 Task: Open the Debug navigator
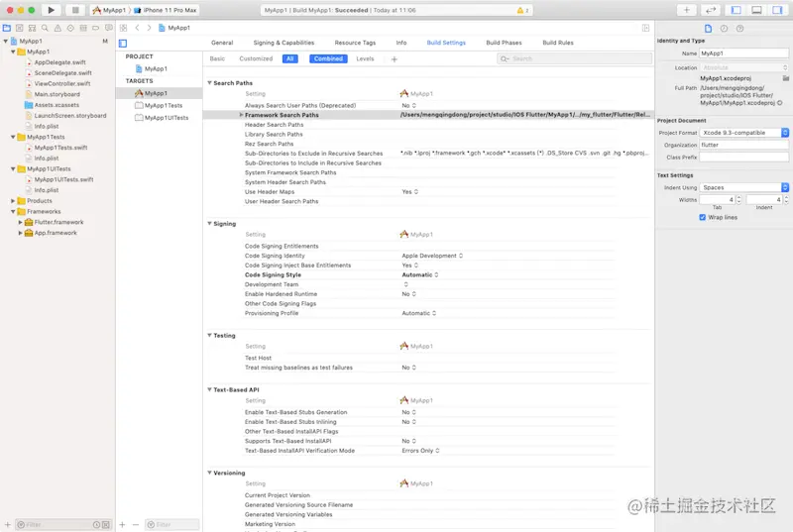(x=83, y=28)
